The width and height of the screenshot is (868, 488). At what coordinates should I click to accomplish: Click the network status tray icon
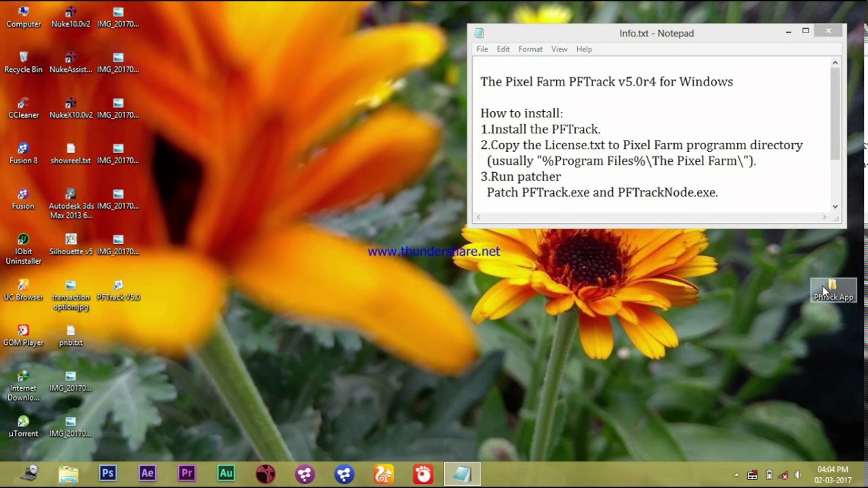pyautogui.click(x=783, y=475)
